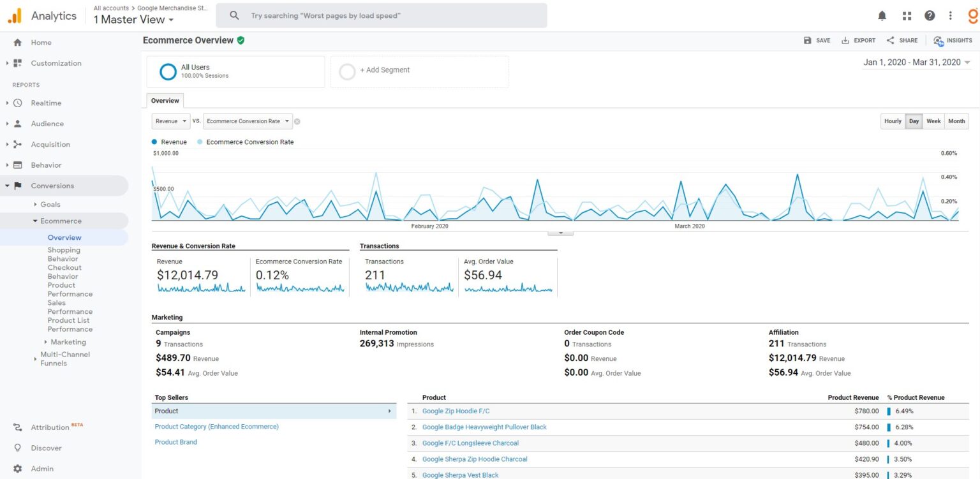Click Product Brand under Top Sellers
Viewport: 980px width, 479px height.
pyautogui.click(x=175, y=441)
